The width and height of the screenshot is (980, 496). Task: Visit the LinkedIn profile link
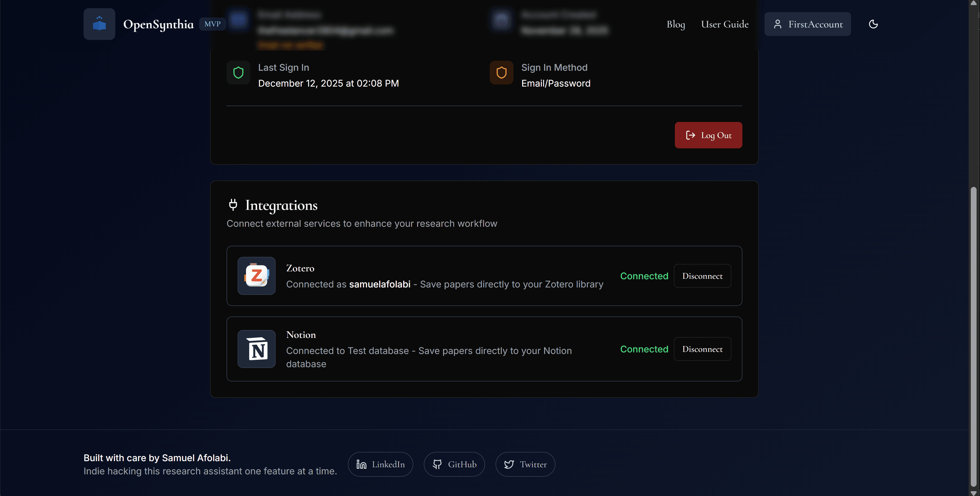[x=380, y=464]
